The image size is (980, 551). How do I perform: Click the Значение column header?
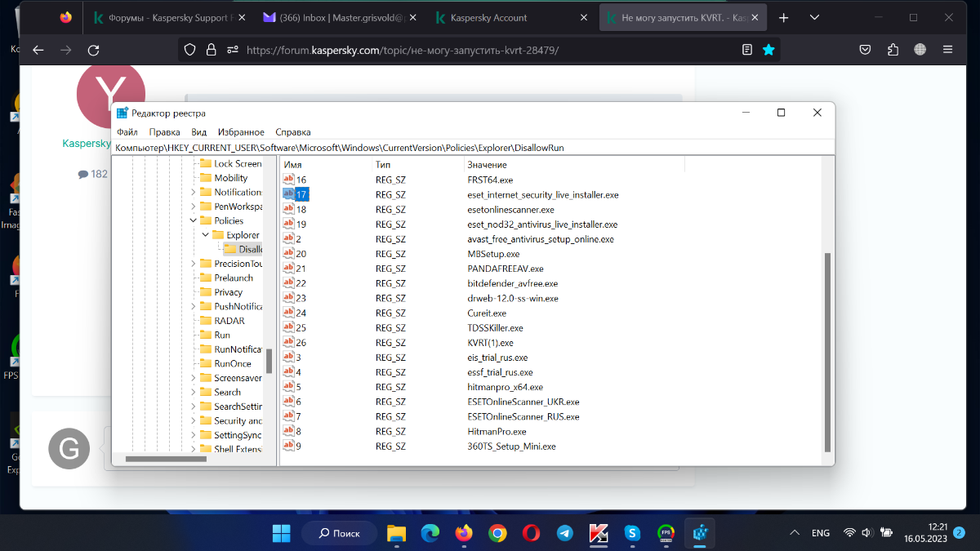tap(487, 165)
